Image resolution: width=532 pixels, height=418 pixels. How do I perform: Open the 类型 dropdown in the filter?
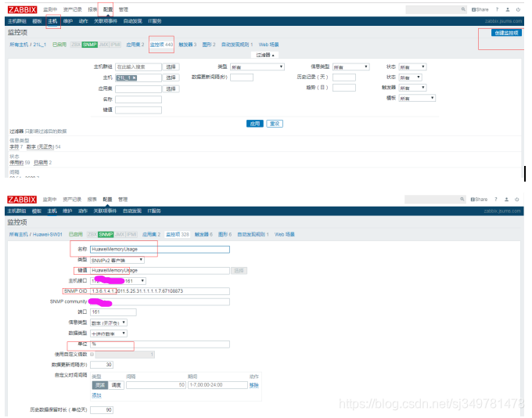pos(257,67)
